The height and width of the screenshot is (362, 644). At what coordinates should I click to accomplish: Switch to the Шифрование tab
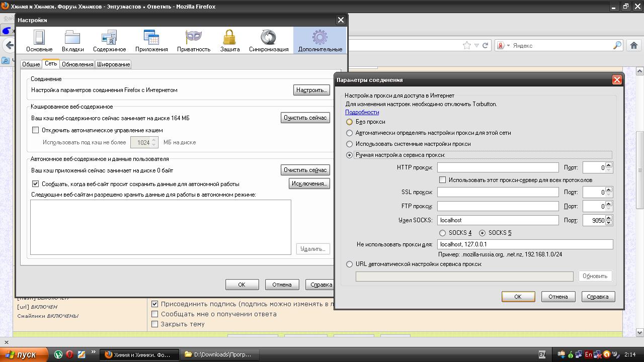point(113,64)
